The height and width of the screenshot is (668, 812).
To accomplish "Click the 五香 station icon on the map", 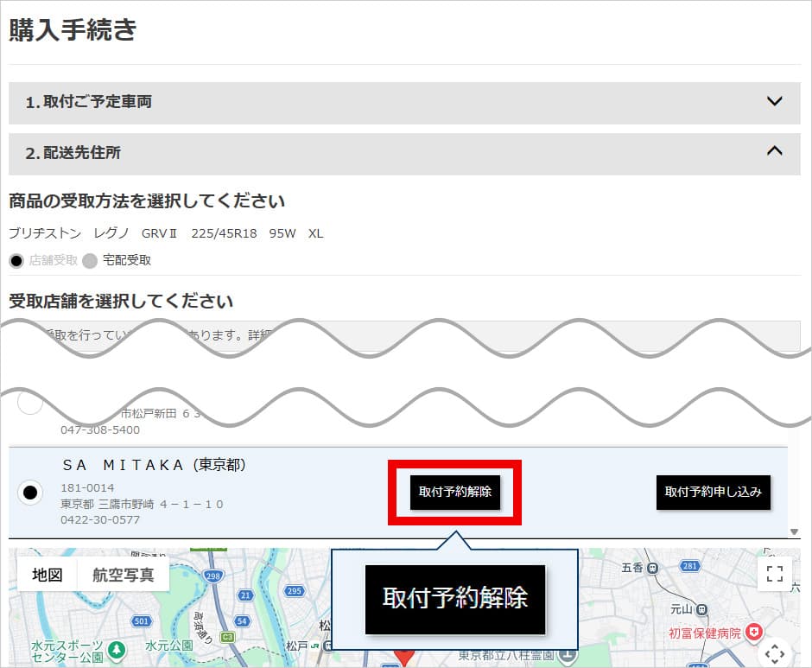I will (x=653, y=569).
